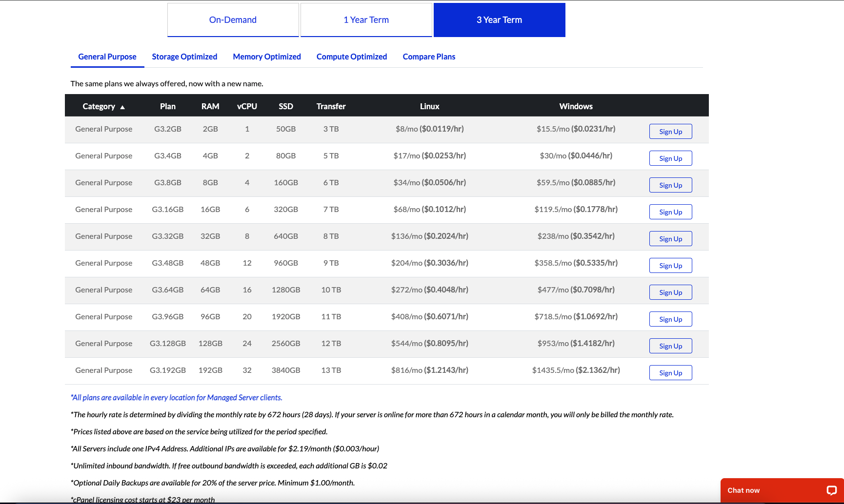
Task: Sign up for the G3.192GB plan
Action: click(x=670, y=372)
